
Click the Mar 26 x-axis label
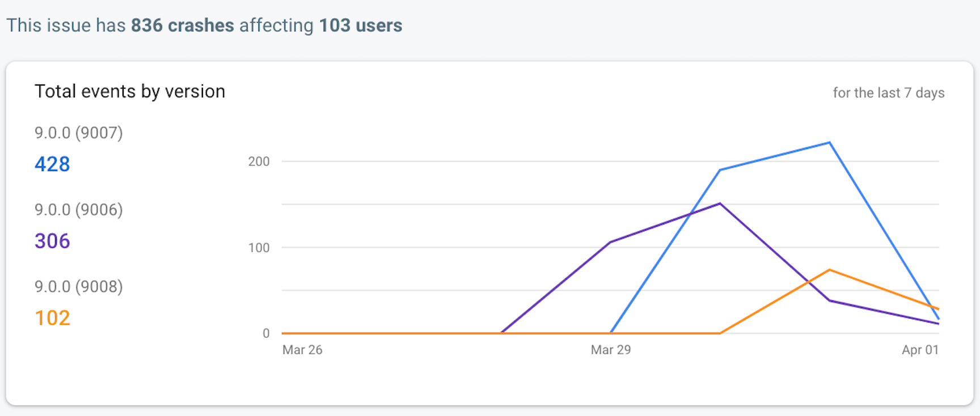pyautogui.click(x=302, y=350)
